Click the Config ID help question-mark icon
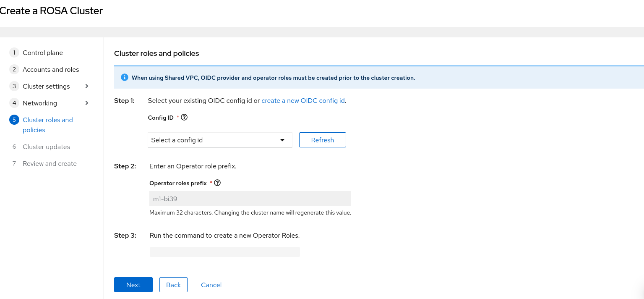The height and width of the screenshot is (299, 644). 184,118
